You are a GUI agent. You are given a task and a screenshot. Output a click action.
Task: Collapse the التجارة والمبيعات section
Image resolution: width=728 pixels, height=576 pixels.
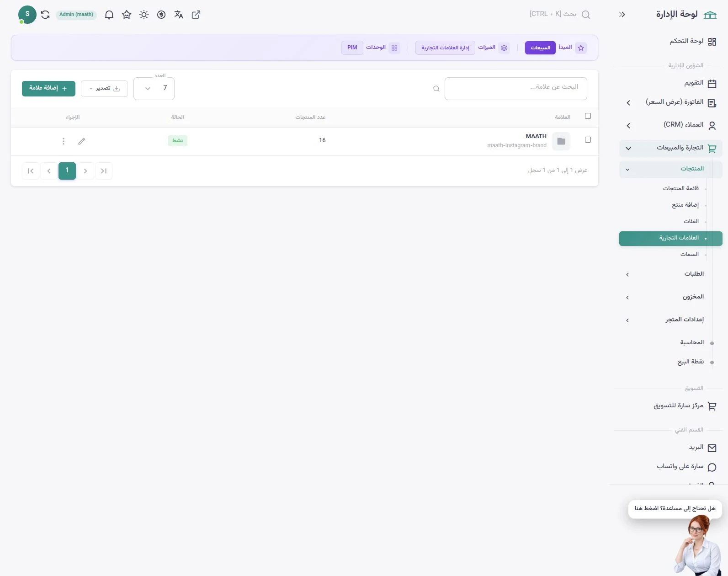671,148
